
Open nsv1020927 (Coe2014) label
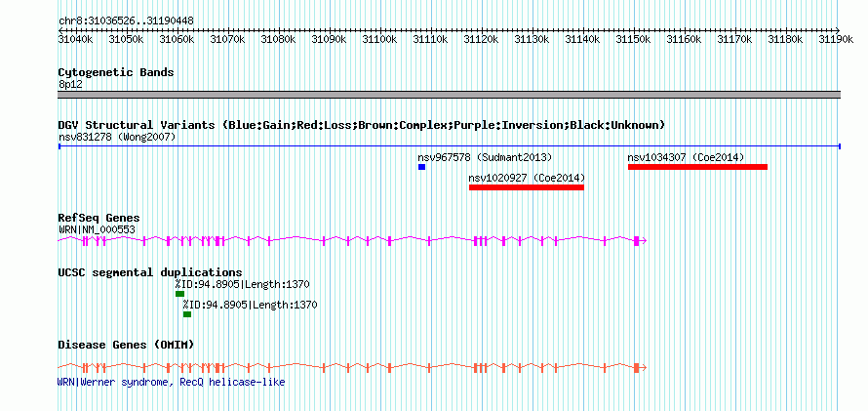tap(527, 178)
